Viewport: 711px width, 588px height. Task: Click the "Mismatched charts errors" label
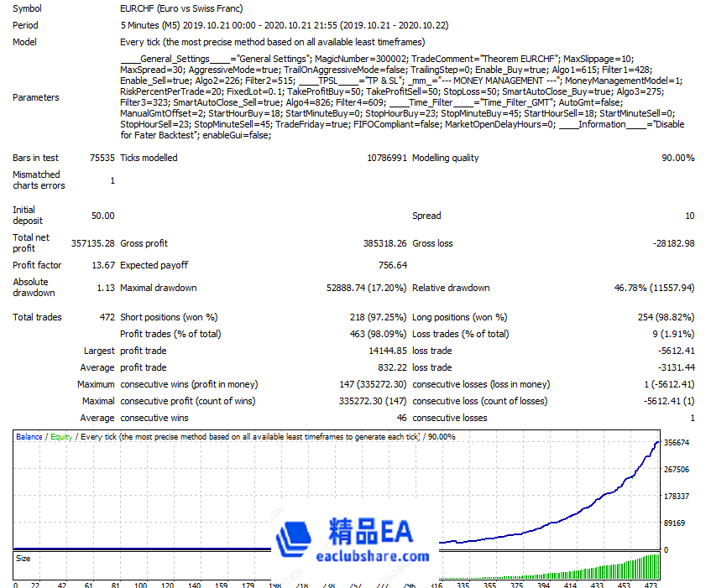[39, 180]
